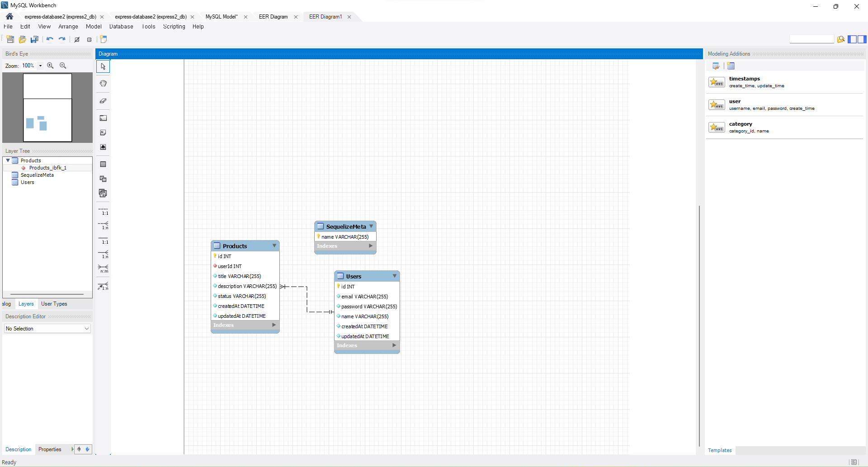Select the Routine Group tool
Viewport: 868px width, 467px height.
pos(103,193)
